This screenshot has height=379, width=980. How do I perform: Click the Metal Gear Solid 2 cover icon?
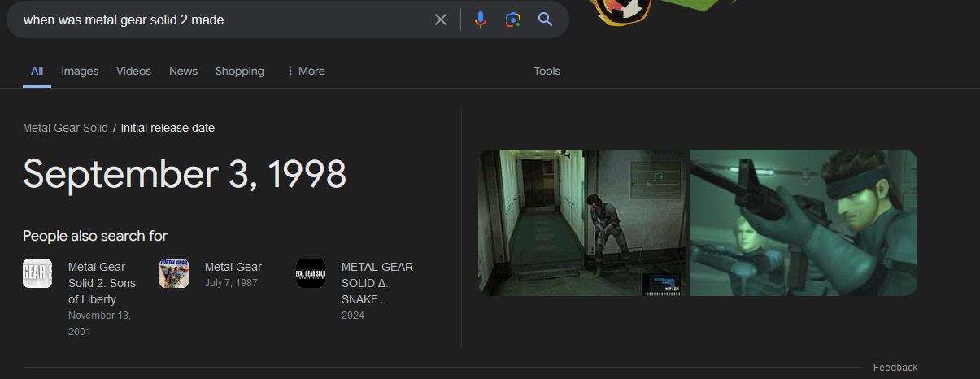(x=37, y=273)
